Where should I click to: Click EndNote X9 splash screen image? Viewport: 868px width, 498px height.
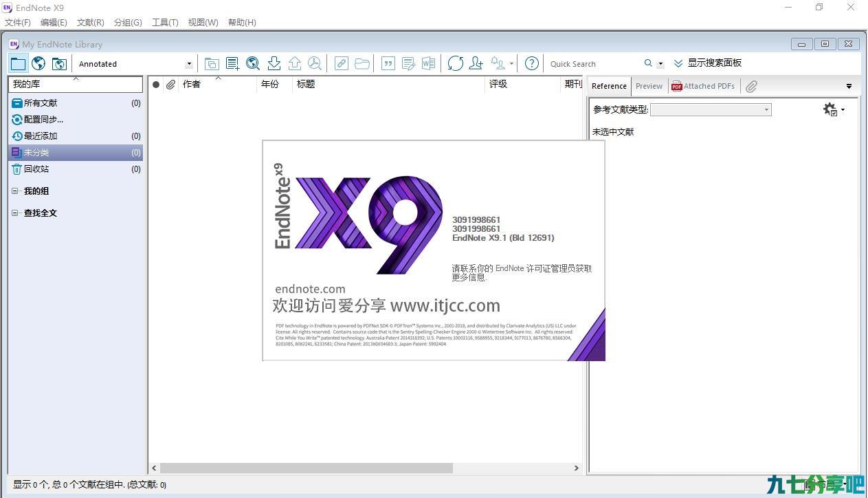click(434, 250)
